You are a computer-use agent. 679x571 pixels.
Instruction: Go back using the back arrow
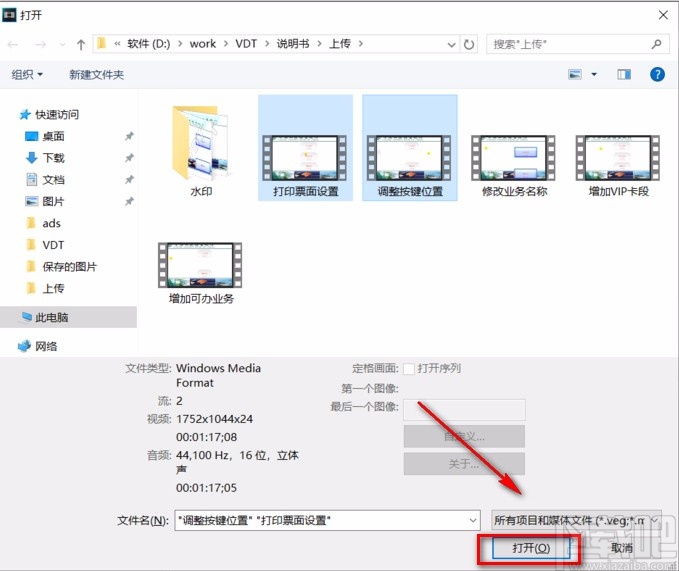coord(13,44)
